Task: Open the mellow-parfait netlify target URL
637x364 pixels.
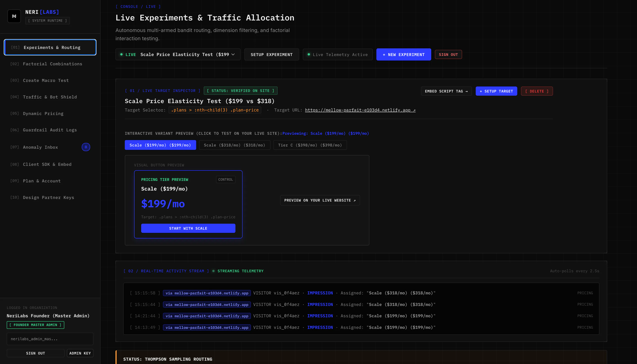Action: [x=360, y=110]
